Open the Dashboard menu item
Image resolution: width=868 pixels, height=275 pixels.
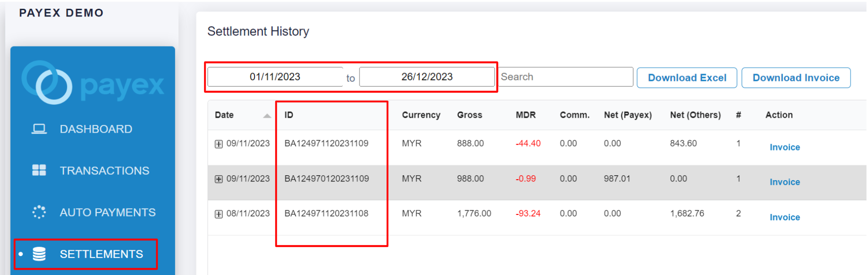(x=96, y=129)
